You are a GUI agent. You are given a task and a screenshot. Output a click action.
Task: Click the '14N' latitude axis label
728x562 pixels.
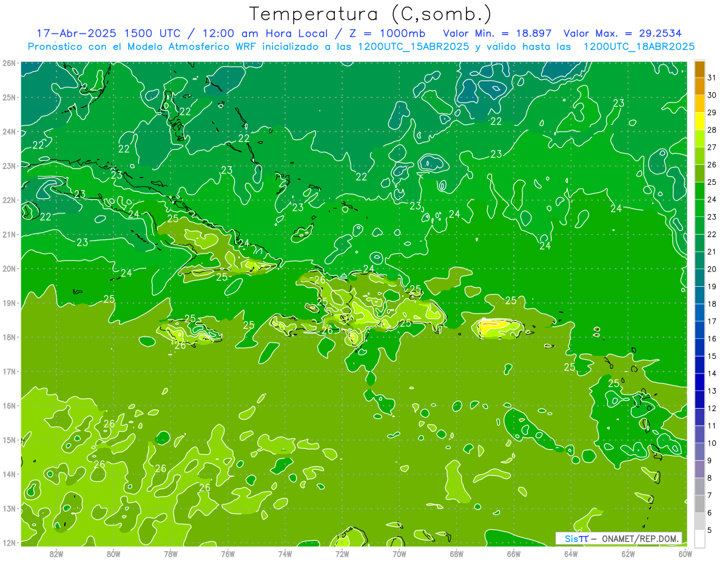pyautogui.click(x=8, y=474)
